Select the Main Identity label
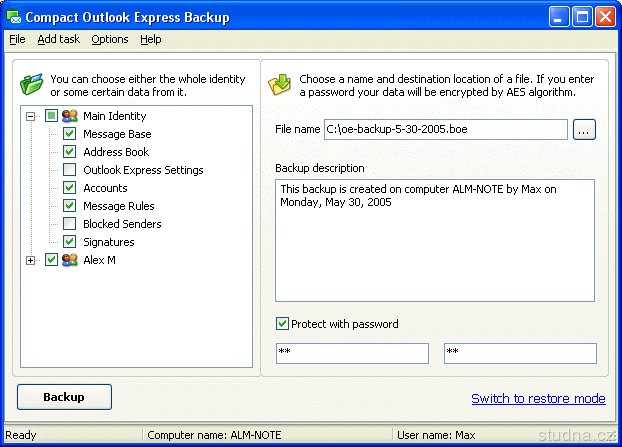Screen dimensions: 622x447 115,116
